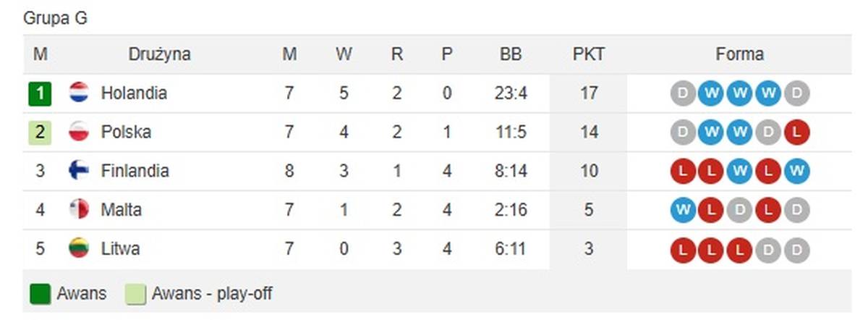Click Finlandia's last win form badge
Viewport: 868px width, 320px height.
coord(796,171)
